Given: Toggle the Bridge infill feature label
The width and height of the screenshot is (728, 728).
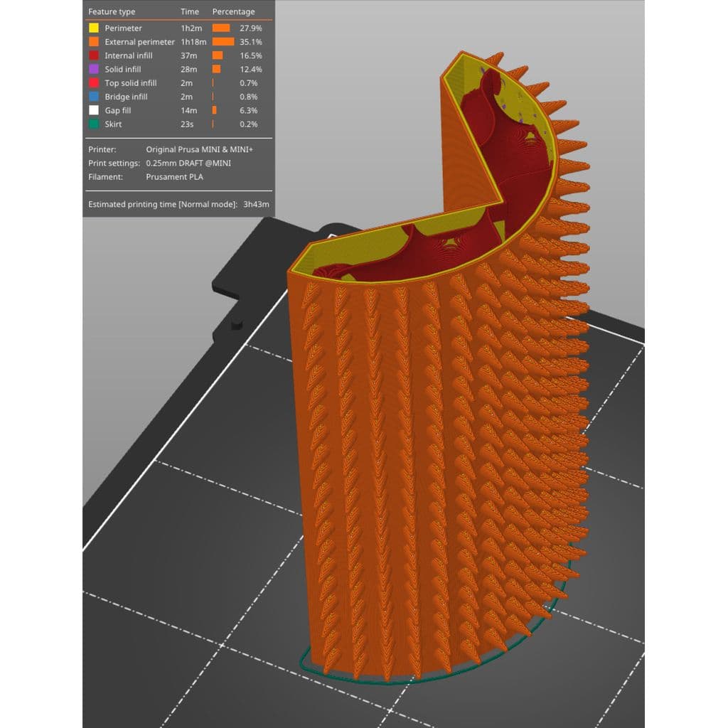Looking at the screenshot, I should 126,97.
